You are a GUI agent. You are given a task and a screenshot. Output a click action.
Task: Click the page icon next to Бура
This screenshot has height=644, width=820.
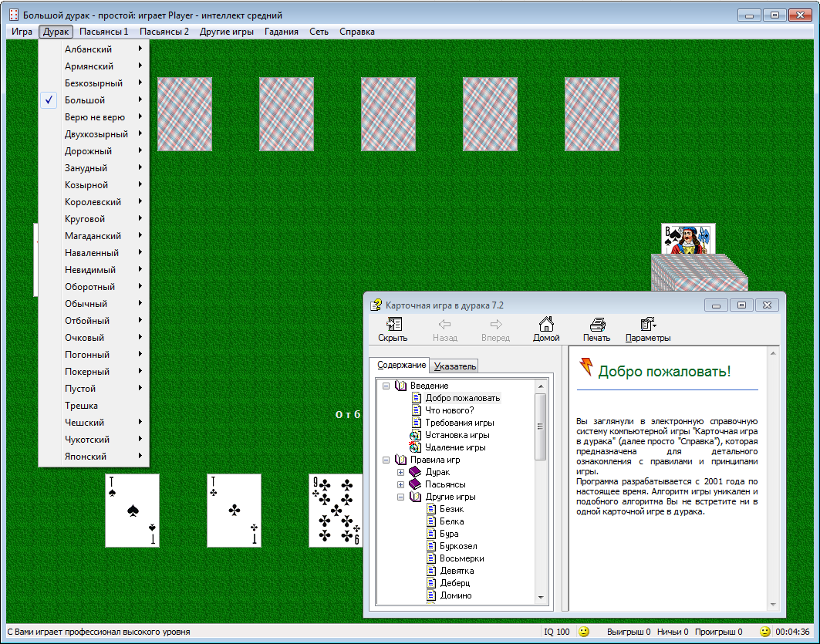coord(431,534)
